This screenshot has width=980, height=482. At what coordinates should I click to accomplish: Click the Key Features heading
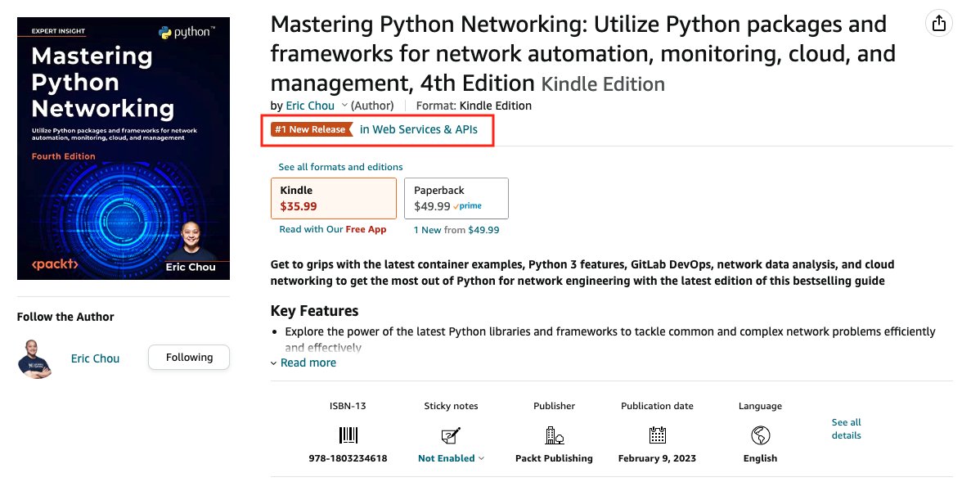click(314, 311)
